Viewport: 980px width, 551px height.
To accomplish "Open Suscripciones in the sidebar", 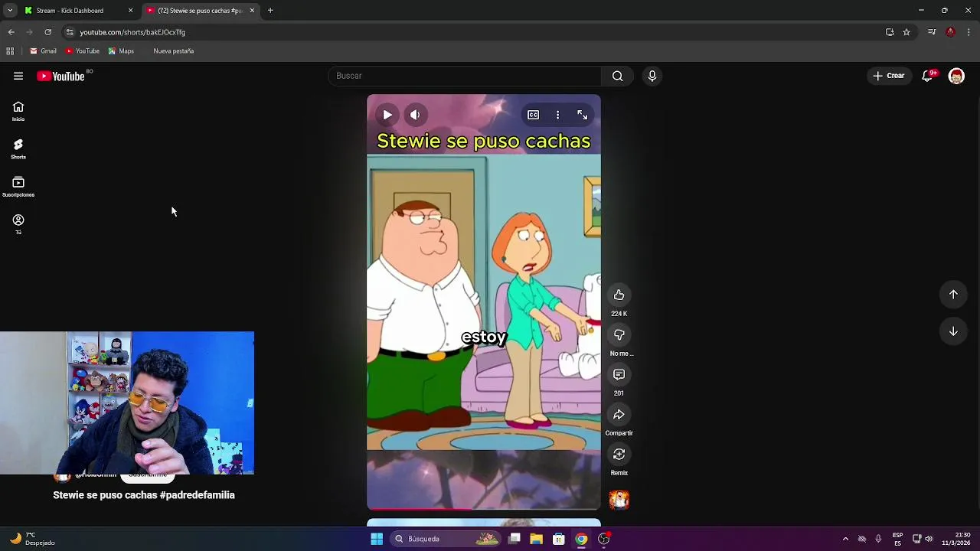I will [x=18, y=187].
